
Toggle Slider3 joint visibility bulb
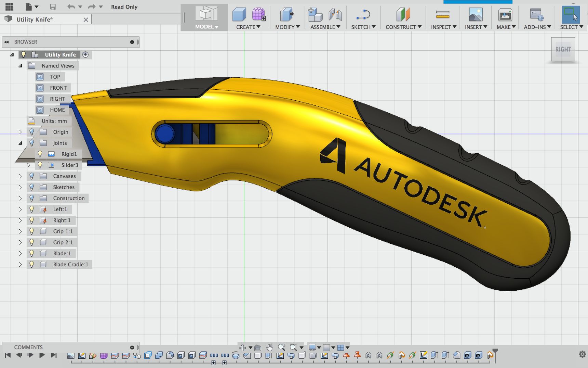[x=40, y=165]
